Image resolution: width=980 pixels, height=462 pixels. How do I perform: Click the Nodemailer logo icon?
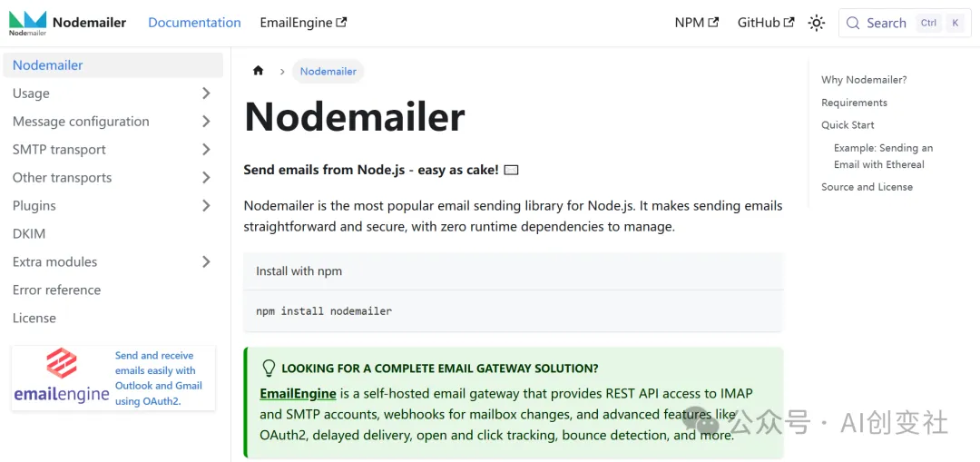(x=27, y=23)
